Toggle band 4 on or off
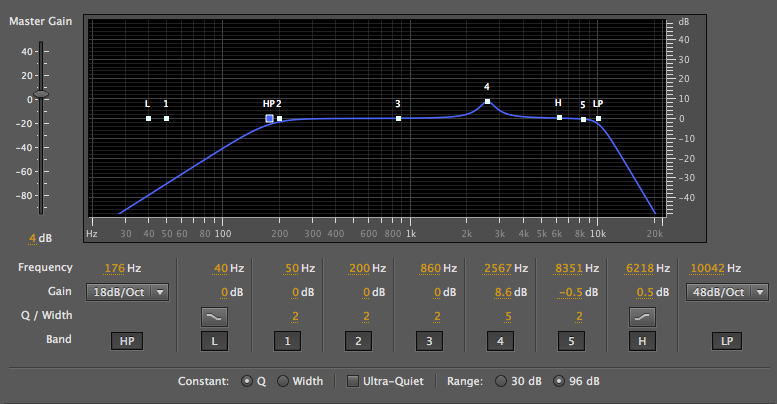777x404 pixels. point(500,341)
